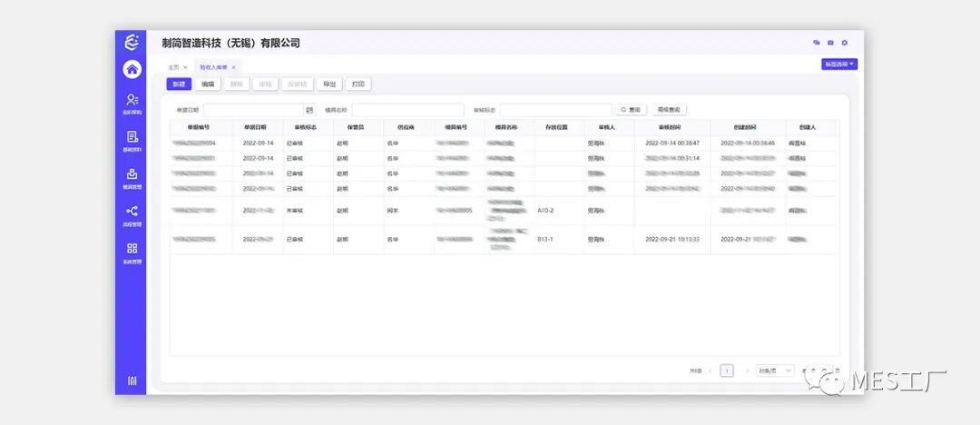Open the 流程管理 workflow icon in the sidebar
This screenshot has height=425, width=980.
pyautogui.click(x=132, y=211)
